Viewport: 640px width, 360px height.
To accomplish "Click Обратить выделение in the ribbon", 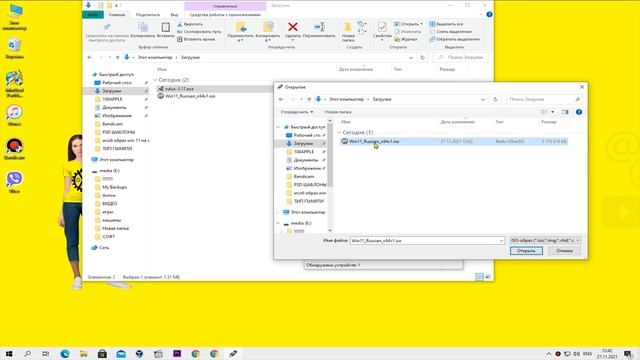I will point(454,39).
